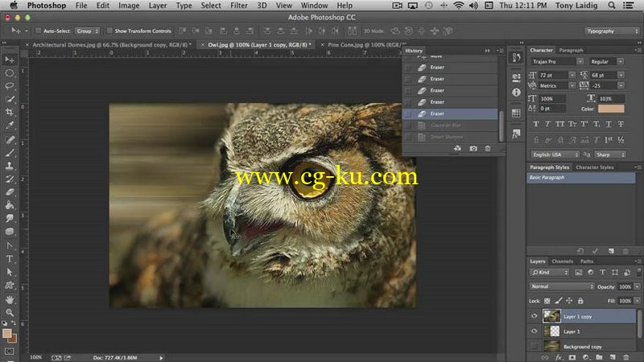Hide Layer 1 visibility eye
Viewport: 644px width, 362px height.
click(x=534, y=331)
